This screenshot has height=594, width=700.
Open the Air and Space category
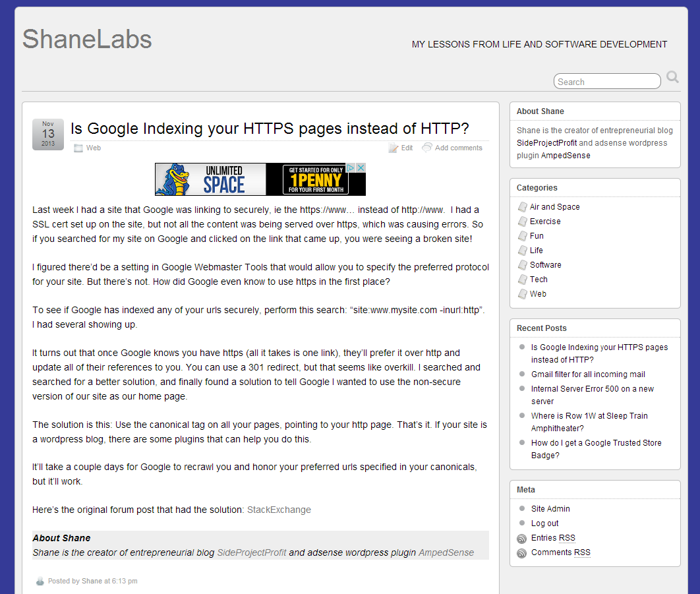point(554,207)
